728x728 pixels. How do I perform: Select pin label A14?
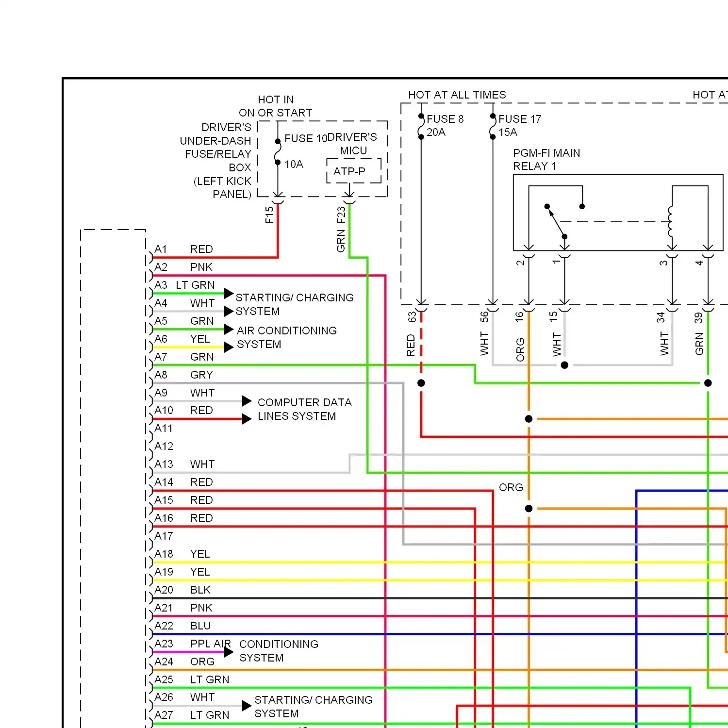(164, 482)
